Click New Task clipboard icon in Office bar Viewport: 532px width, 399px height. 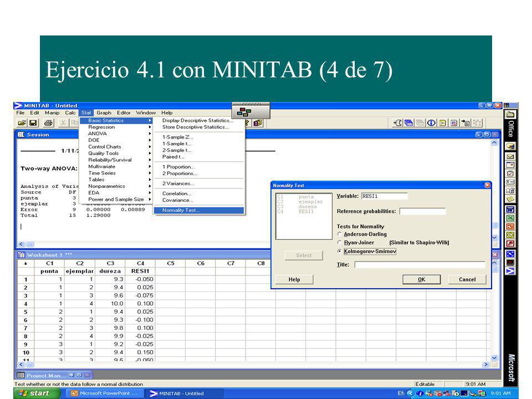(x=510, y=173)
